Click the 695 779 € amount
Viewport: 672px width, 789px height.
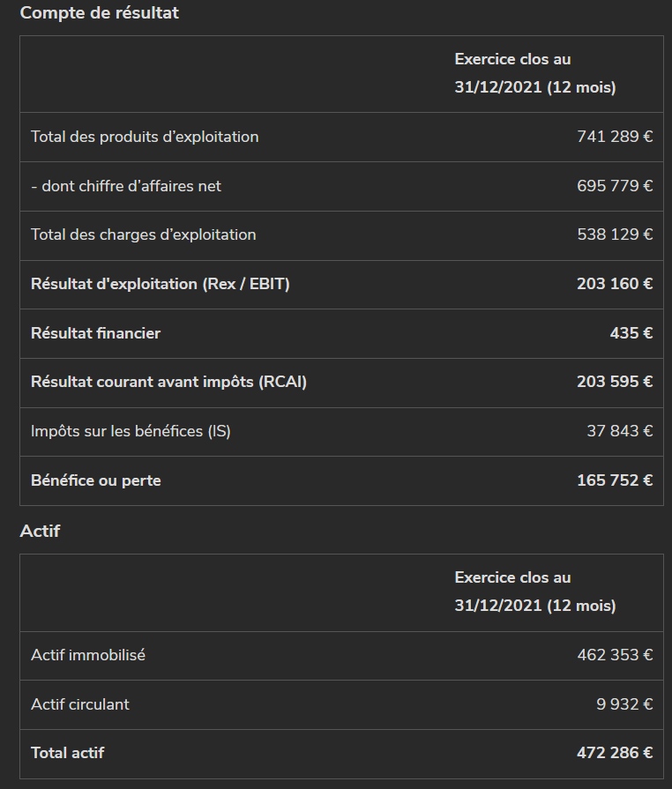(615, 186)
